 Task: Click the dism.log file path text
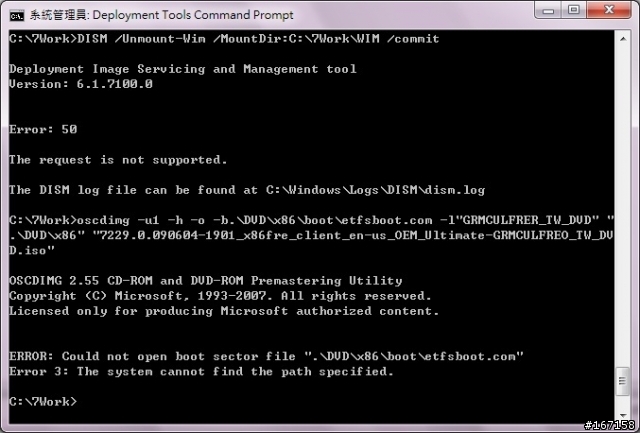click(x=376, y=190)
